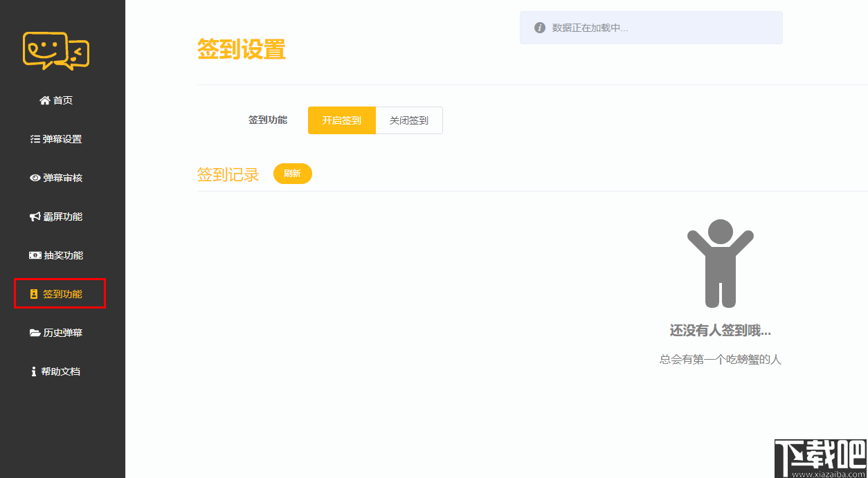Click the sign-in sheet icon for 签到功能
The height and width of the screenshot is (478, 868).
35,293
